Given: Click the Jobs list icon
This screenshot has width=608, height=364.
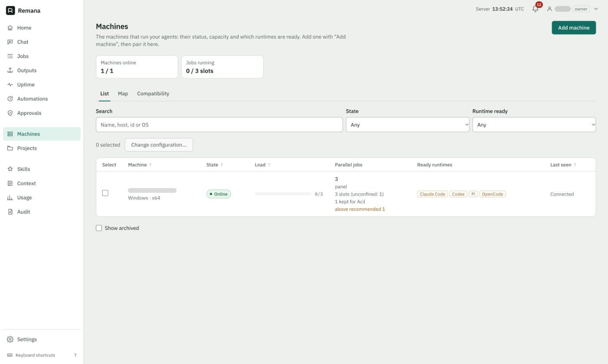Looking at the screenshot, I should [10, 56].
